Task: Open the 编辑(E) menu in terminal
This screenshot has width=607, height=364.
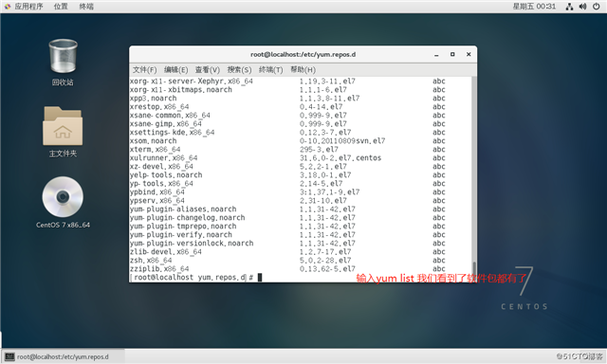Action: 176,70
